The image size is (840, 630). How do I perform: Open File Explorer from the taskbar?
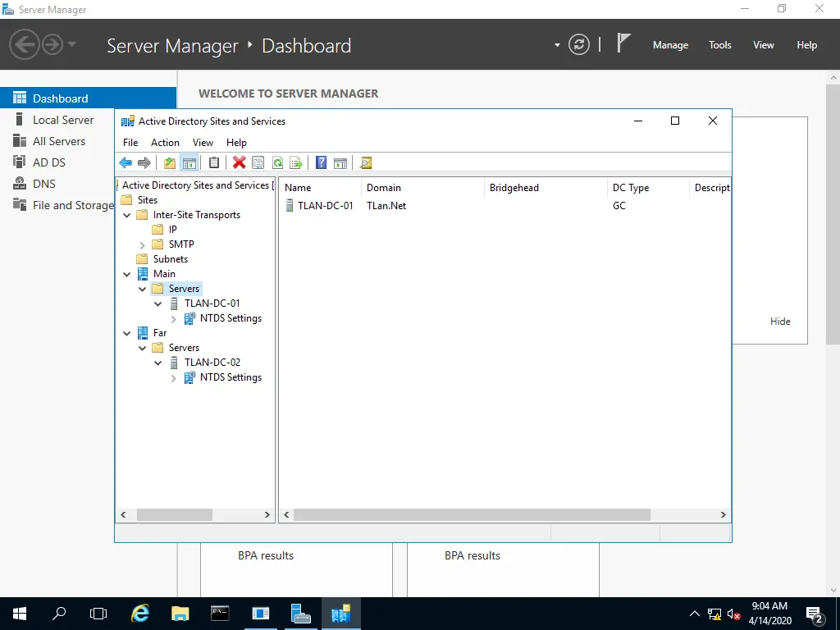click(180, 614)
